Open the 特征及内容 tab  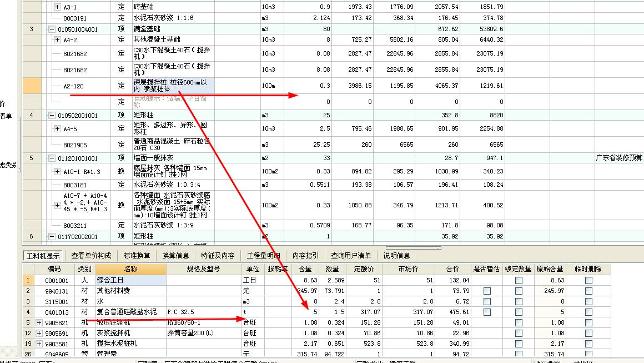218,256
